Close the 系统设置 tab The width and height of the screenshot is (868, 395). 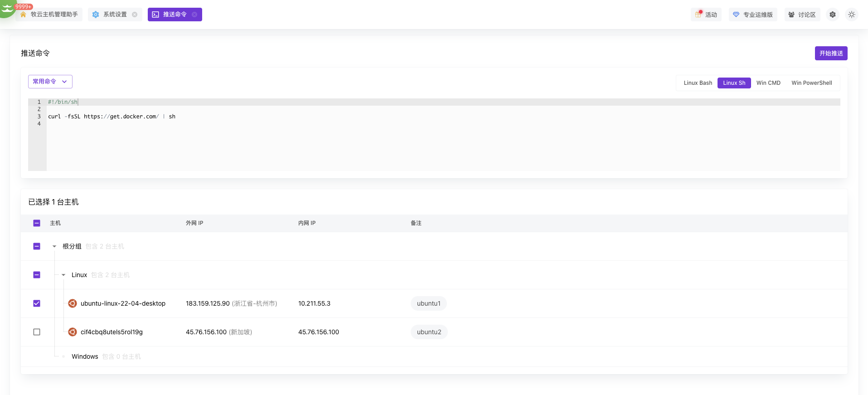(x=135, y=15)
